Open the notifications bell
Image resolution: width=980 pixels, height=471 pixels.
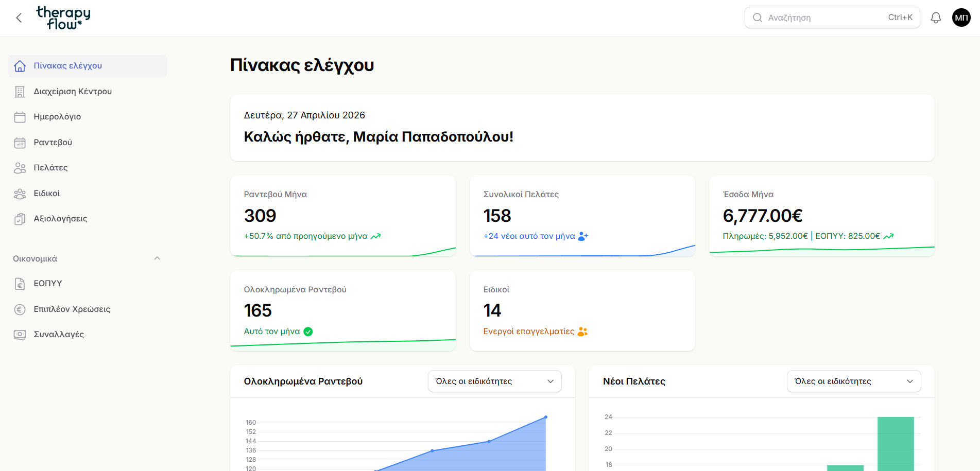pos(936,18)
